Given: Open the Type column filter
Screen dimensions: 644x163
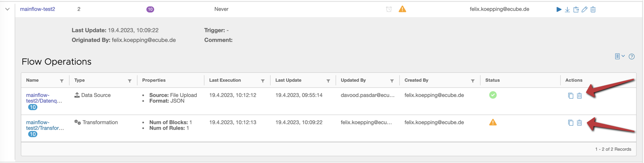Looking at the screenshot, I should coord(130,81).
